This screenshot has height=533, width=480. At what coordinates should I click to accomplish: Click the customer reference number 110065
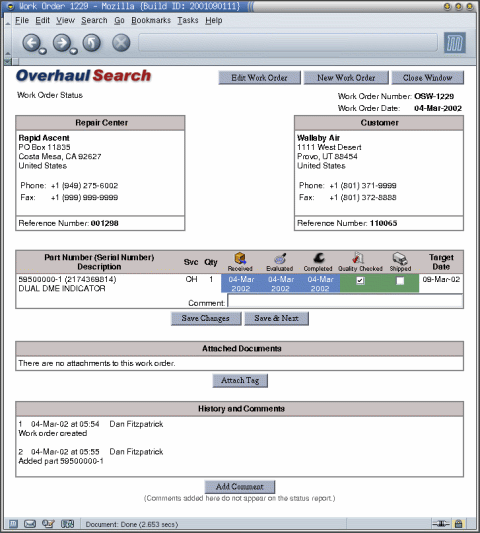(383, 223)
